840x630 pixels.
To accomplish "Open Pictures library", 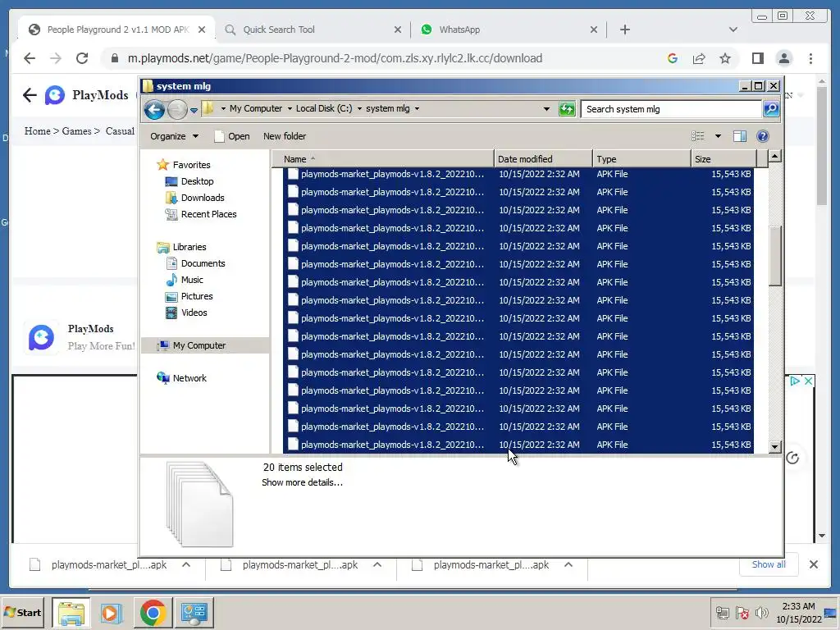I will [197, 296].
